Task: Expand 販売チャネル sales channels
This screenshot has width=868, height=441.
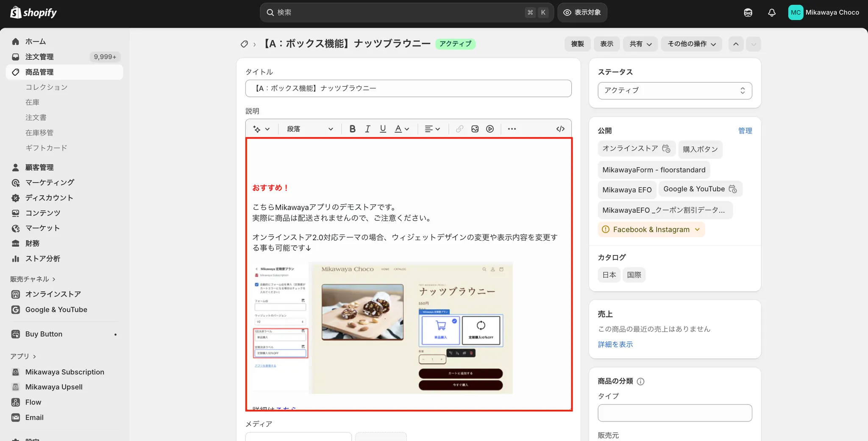Action: (x=33, y=279)
